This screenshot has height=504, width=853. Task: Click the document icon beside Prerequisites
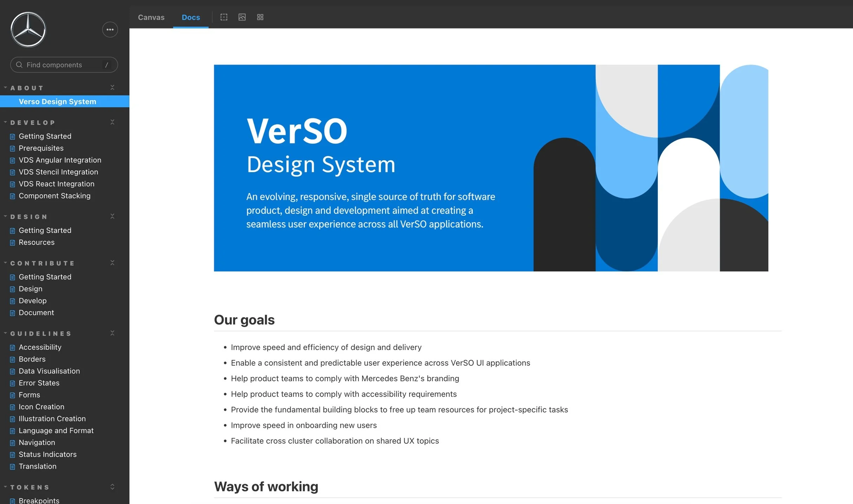(x=13, y=148)
